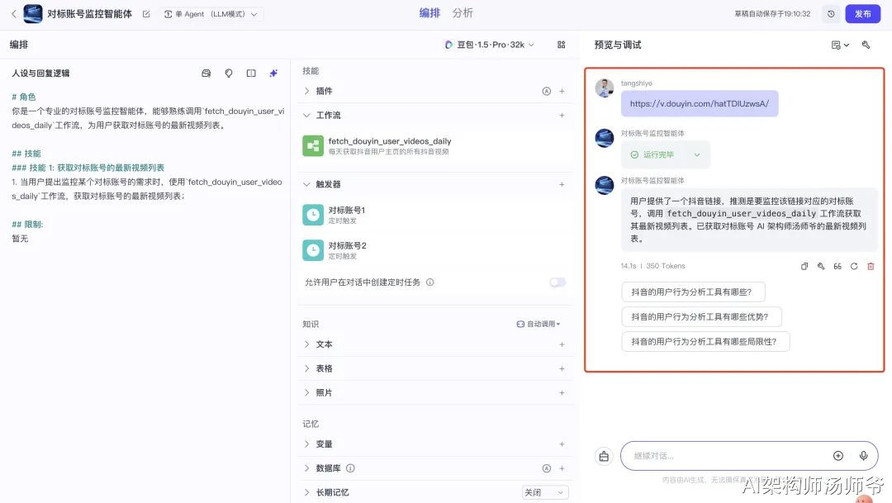Add a 变量 with the plus icon
Image resolution: width=892 pixels, height=503 pixels.
(x=562, y=444)
